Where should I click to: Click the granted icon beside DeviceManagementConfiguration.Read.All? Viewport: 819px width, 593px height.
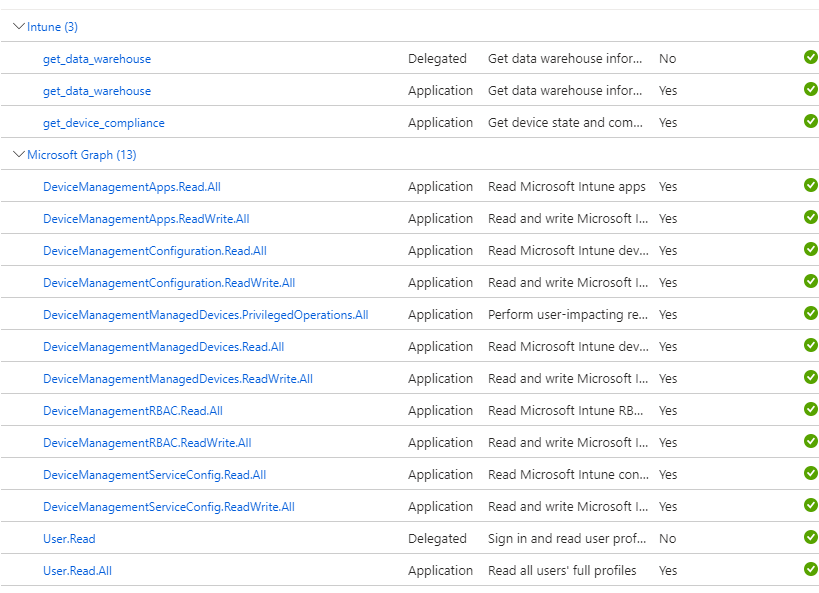click(811, 250)
